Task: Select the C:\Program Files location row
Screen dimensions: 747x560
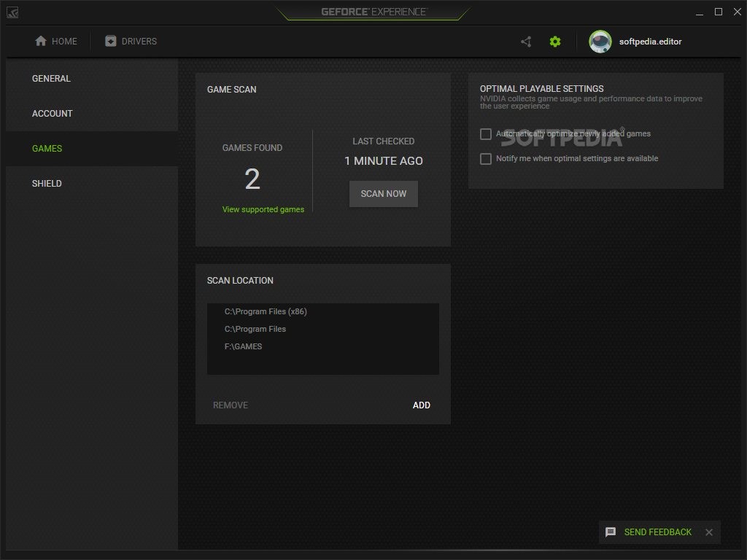Action: tap(323, 329)
